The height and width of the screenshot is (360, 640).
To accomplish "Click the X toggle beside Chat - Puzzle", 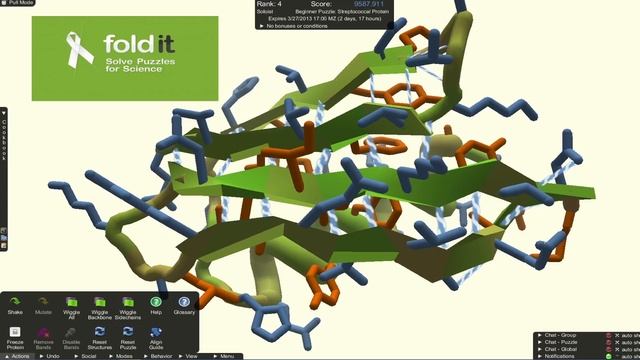I will click(617, 342).
